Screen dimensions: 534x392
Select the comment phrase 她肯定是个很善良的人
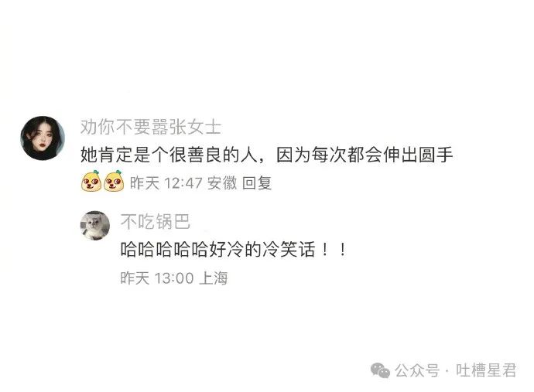(169, 155)
